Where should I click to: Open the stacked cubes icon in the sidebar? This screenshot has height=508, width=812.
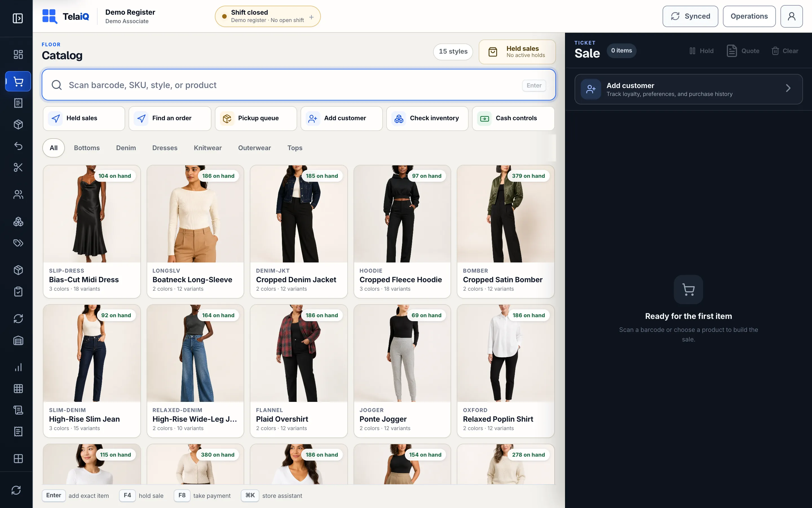18,222
